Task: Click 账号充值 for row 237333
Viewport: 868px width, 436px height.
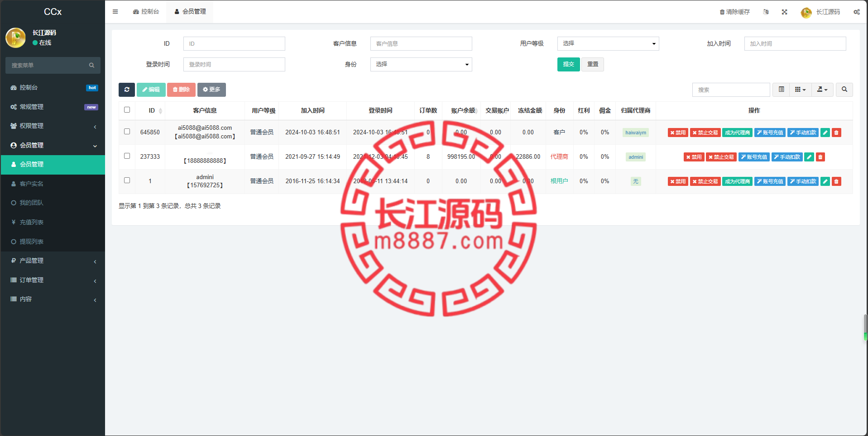Action: click(754, 157)
